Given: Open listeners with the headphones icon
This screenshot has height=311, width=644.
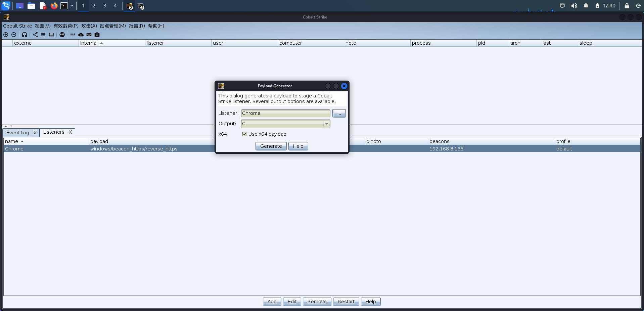Looking at the screenshot, I should pyautogui.click(x=25, y=35).
